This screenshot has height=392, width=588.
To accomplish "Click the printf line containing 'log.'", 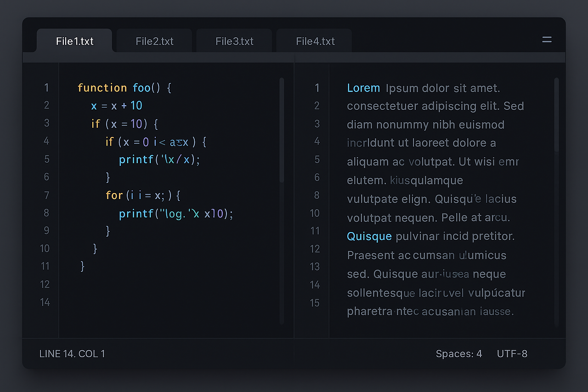I will pyautogui.click(x=176, y=214).
